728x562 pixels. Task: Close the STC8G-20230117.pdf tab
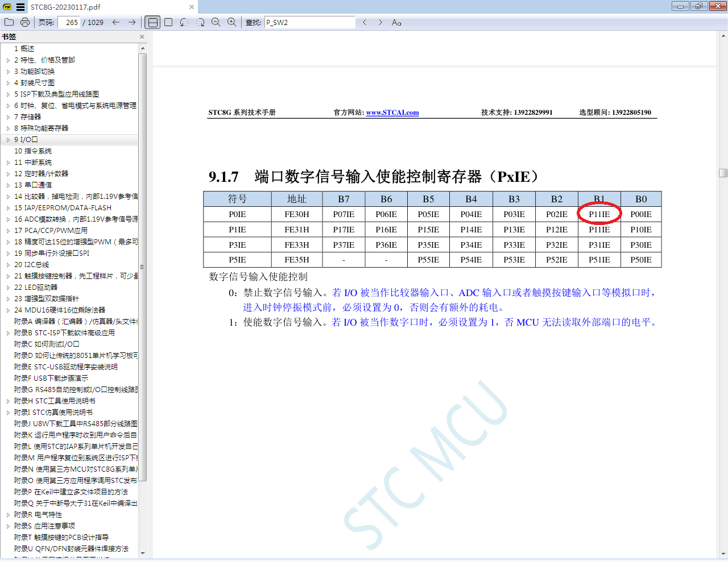coord(192,7)
